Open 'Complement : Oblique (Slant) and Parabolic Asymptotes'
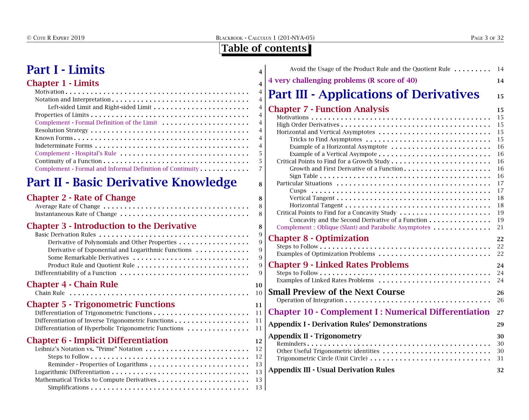The image size is (529, 420). pyautogui.click(x=354, y=228)
